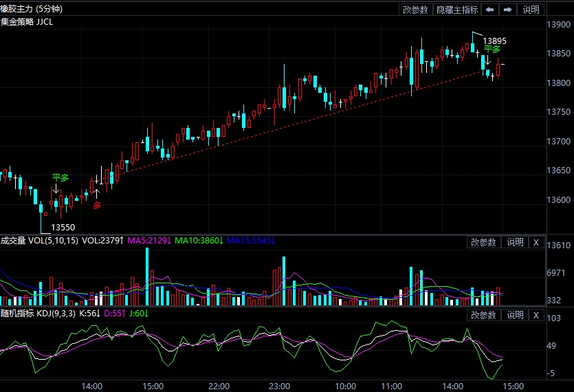
Task: Click the 22:00 time axis label
Action: point(219,386)
